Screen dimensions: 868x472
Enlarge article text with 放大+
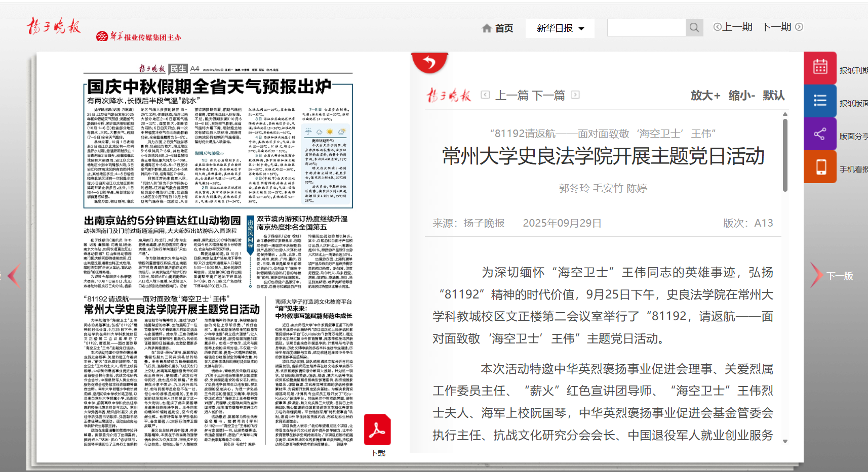coord(705,95)
